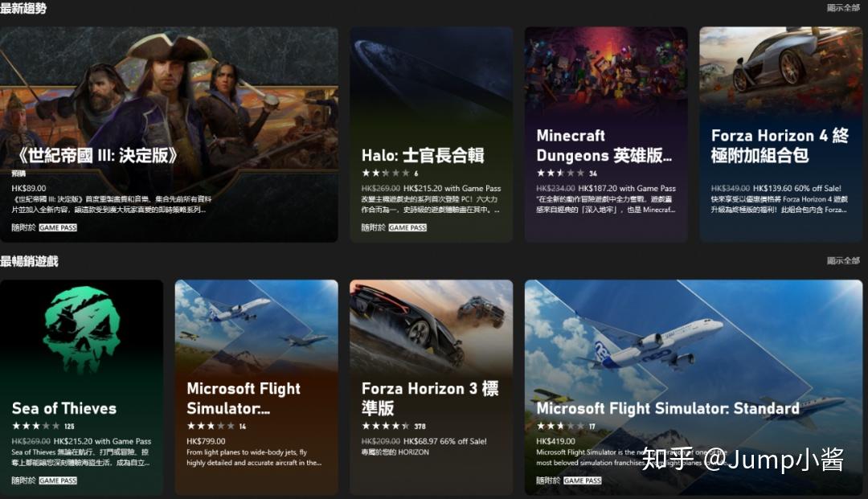868x499 pixels.
Task: Click the Halo: 士官長合輯 game tile
Action: (x=432, y=134)
